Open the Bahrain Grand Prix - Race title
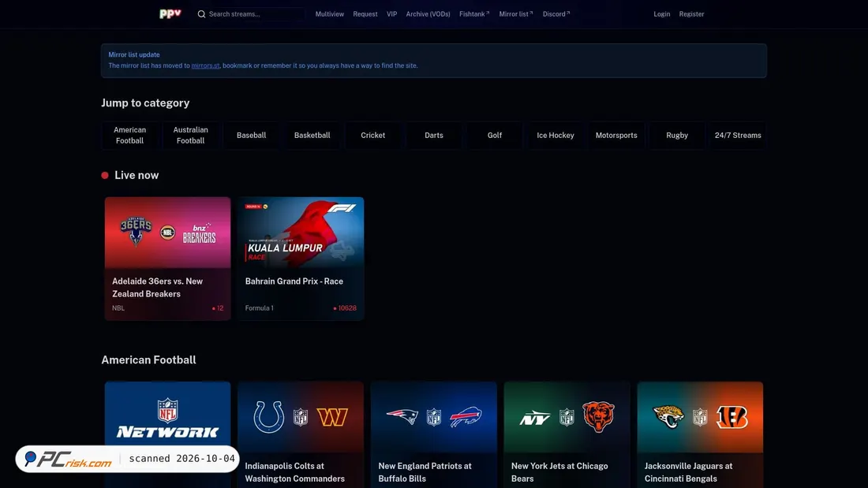Image resolution: width=868 pixels, height=488 pixels. 294,281
